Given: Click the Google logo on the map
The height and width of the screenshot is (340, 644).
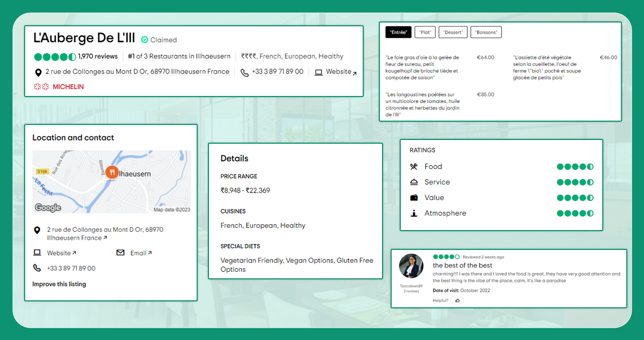Looking at the screenshot, I should [x=49, y=207].
